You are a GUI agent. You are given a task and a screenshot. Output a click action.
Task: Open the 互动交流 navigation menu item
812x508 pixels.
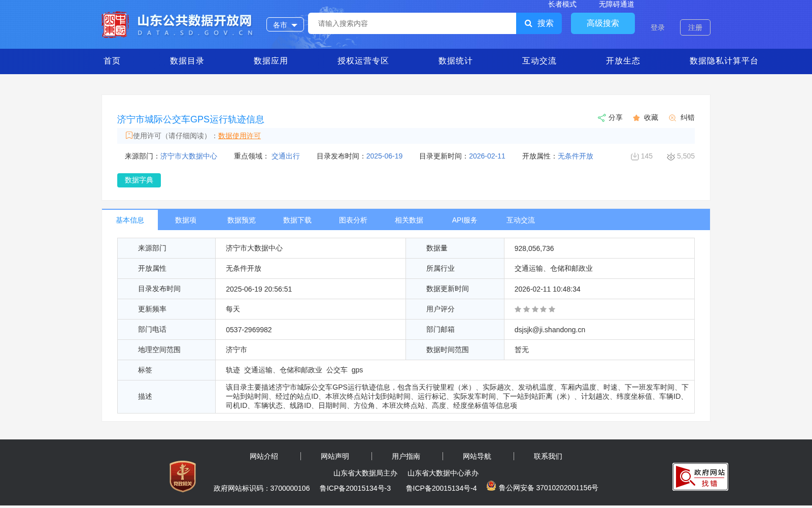point(539,61)
